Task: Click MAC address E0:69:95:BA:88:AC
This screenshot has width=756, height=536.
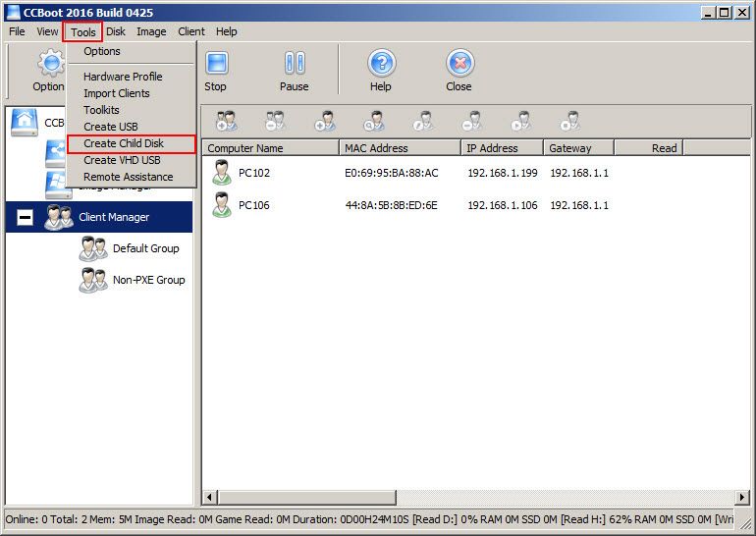Action: (x=392, y=173)
